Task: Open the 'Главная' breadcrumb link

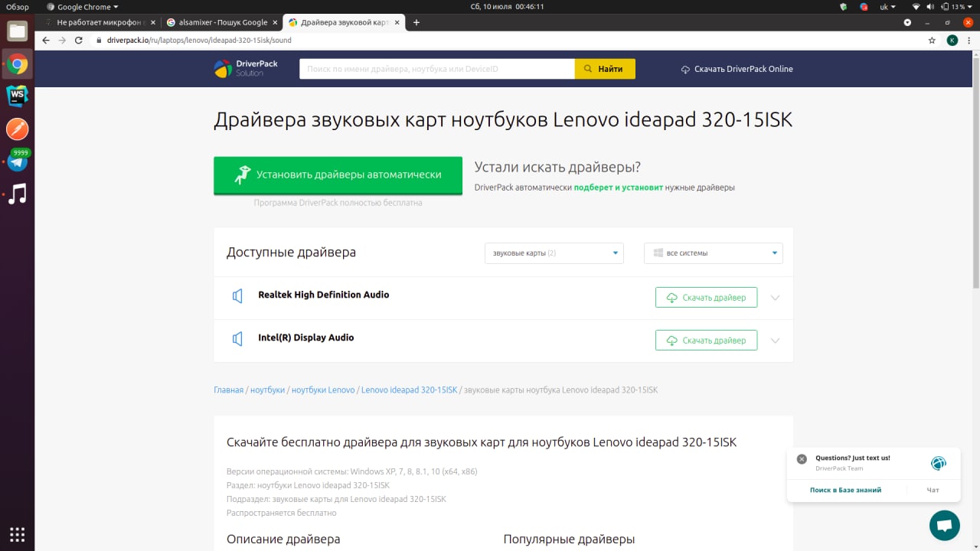Action: (228, 390)
